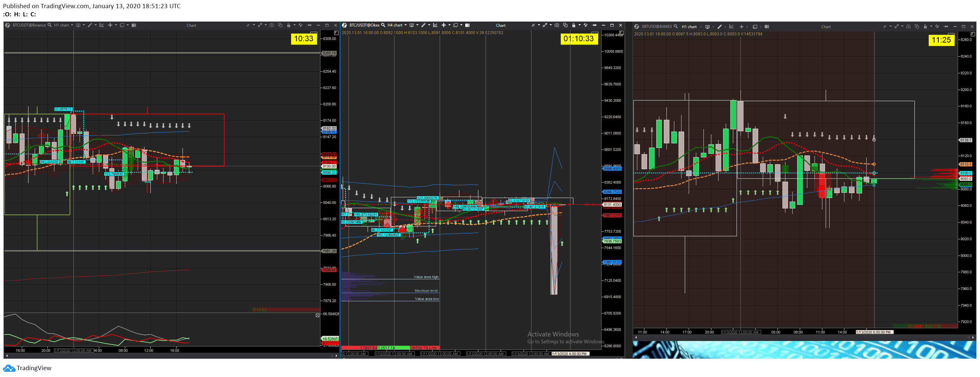Viewport: 980px width, 377px height.
Task: Toggle the lock icon in Binance chart
Action: point(289,25)
